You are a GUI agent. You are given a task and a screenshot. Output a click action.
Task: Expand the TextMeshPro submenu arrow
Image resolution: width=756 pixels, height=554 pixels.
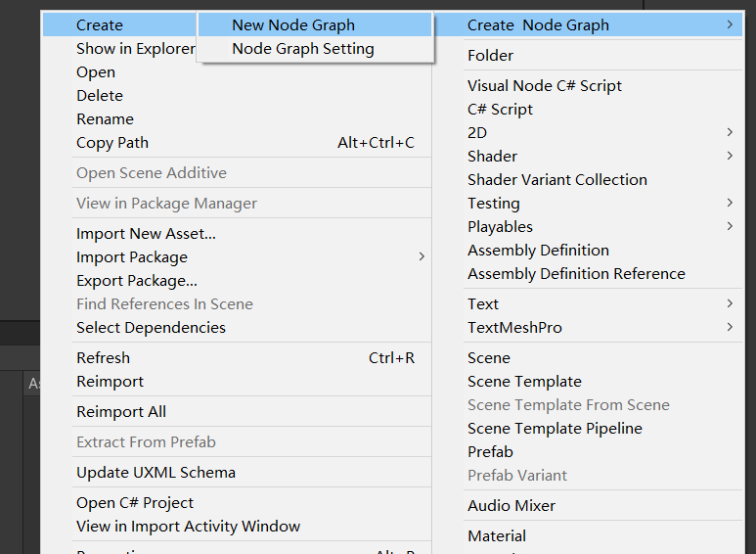(730, 327)
